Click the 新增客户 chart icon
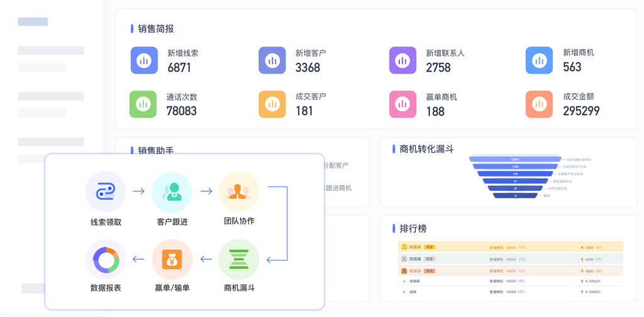The width and height of the screenshot is (644, 317). [x=272, y=60]
